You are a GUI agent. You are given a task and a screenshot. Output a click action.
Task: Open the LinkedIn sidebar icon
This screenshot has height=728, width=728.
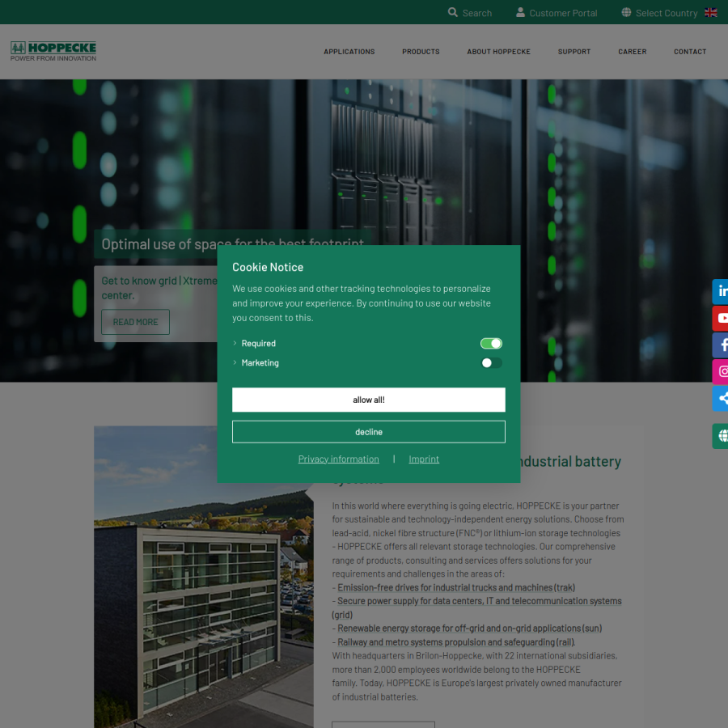pyautogui.click(x=720, y=291)
